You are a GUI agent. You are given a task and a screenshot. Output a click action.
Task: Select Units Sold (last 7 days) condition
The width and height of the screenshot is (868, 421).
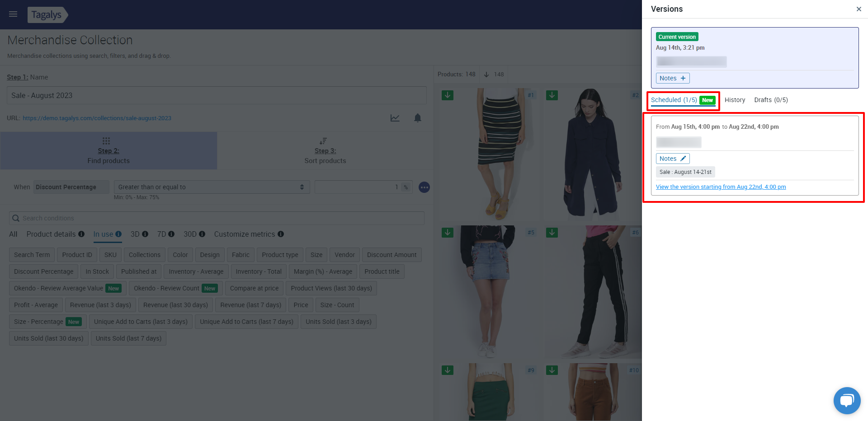click(x=128, y=338)
